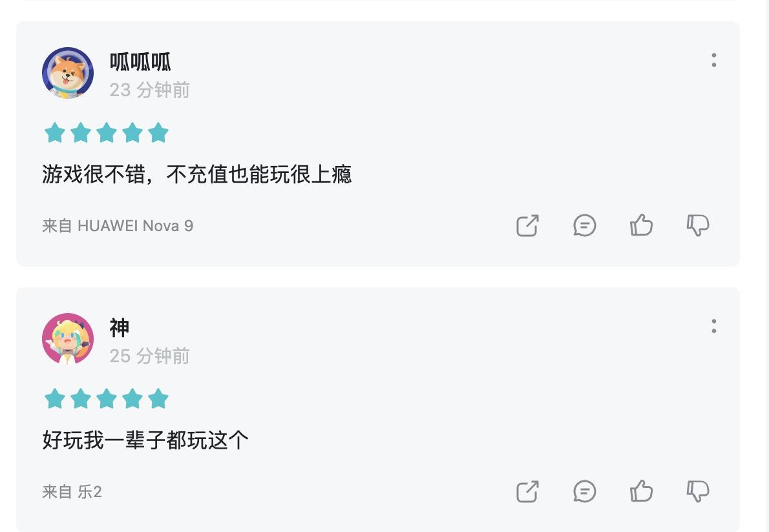
Task: Click the 来自 HUAWEI Nova 9 device label
Action: (118, 226)
